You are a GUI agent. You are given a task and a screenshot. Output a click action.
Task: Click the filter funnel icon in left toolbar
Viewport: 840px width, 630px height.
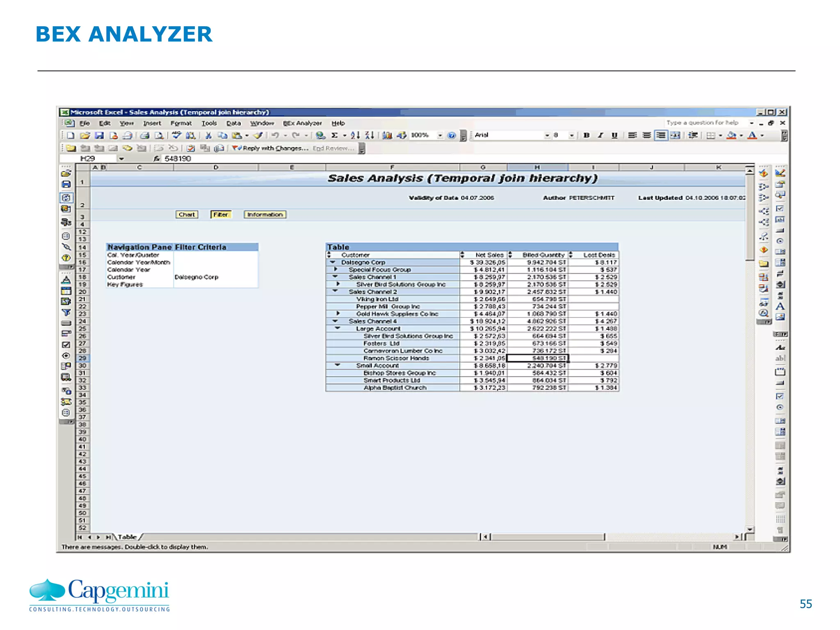pyautogui.click(x=66, y=313)
